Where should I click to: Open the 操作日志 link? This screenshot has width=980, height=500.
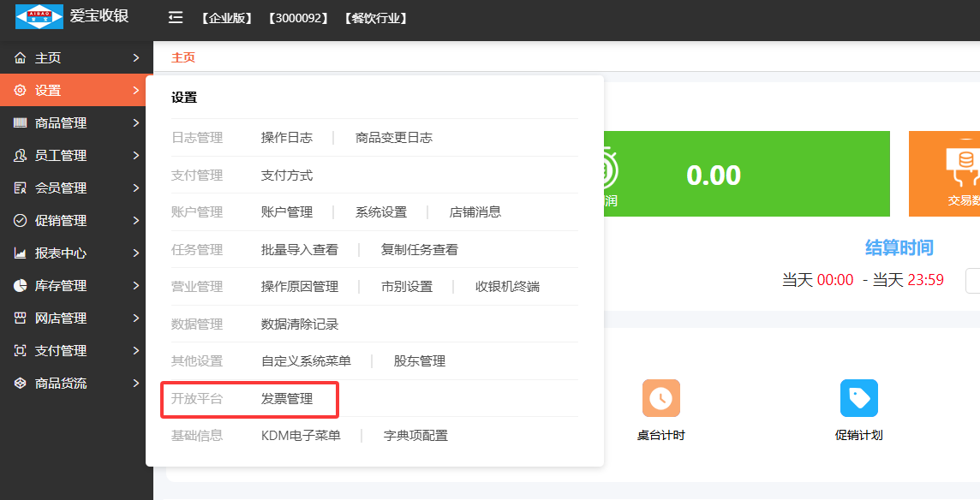[x=287, y=138]
